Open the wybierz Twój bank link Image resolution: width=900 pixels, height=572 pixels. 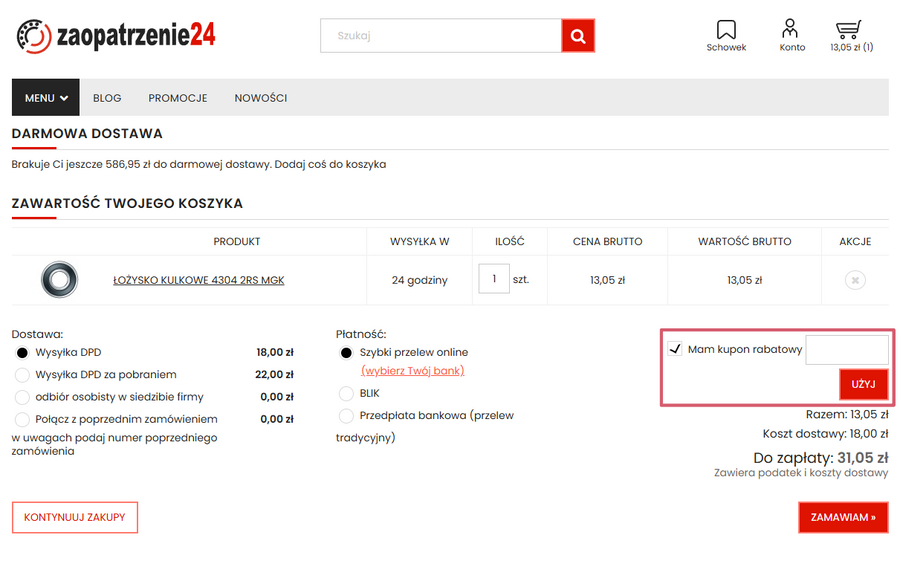pyautogui.click(x=412, y=370)
